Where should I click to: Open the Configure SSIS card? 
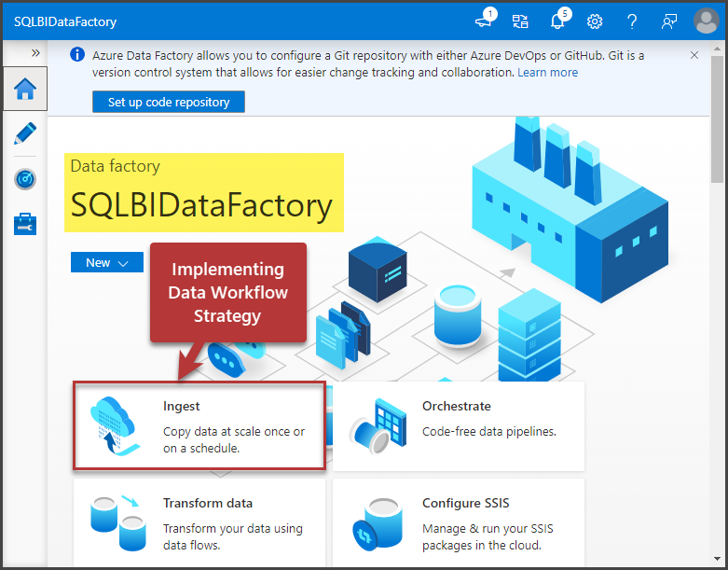(459, 522)
